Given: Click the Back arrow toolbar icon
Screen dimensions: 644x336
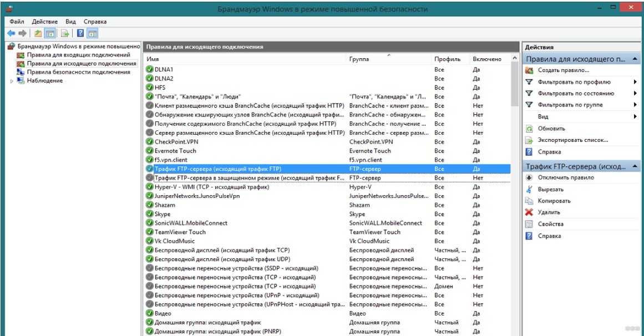Looking at the screenshot, I should [11, 33].
